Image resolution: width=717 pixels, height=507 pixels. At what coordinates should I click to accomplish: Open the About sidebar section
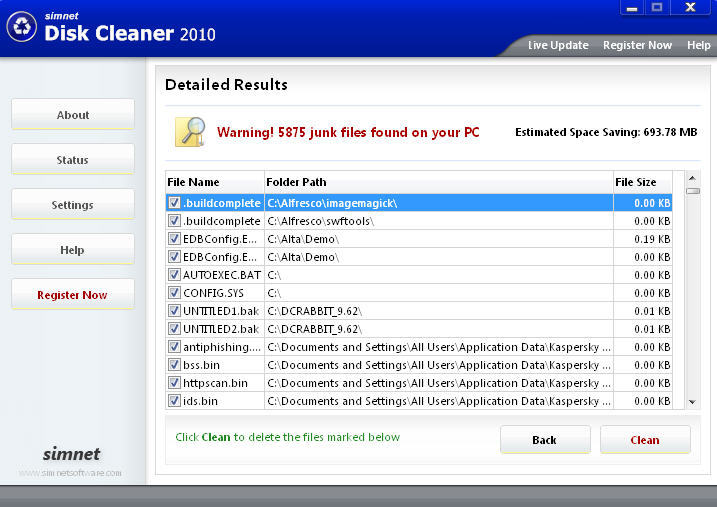tap(73, 114)
